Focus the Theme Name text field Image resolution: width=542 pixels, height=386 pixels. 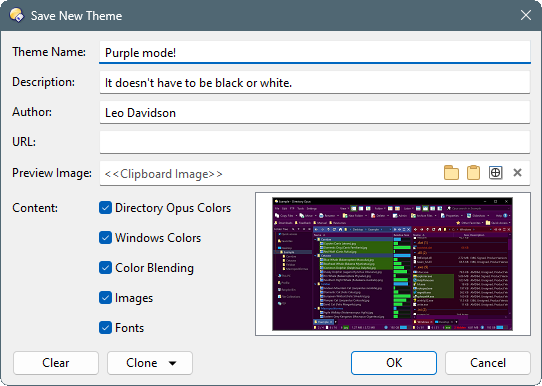click(315, 53)
